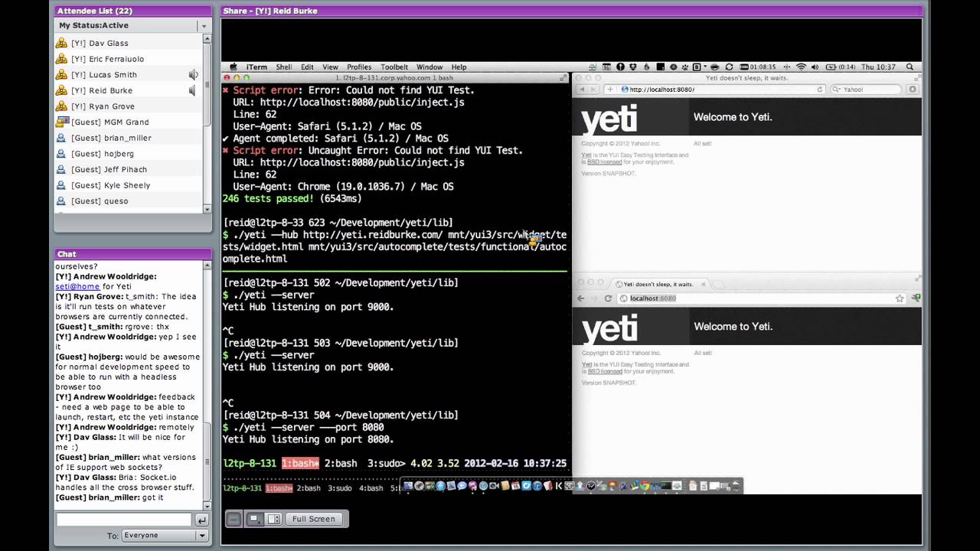Screen dimensions: 980x551
Task: Open the Edit menu in iTerm
Action: coord(307,67)
